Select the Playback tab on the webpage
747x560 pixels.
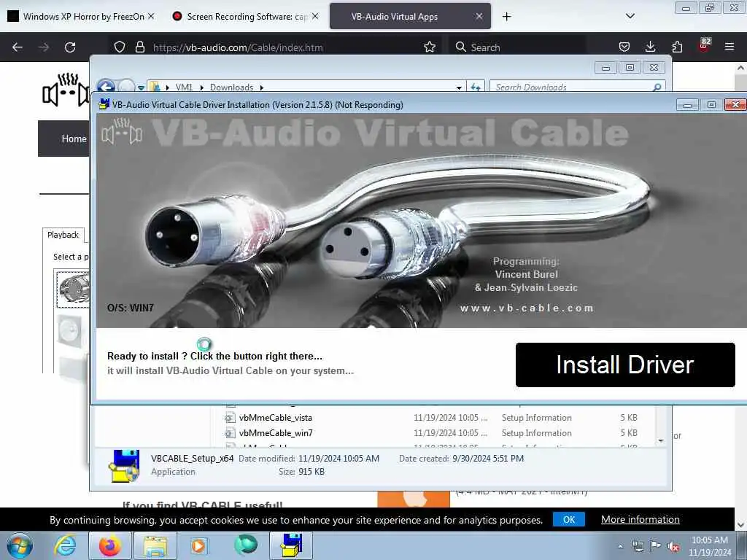[x=63, y=235]
